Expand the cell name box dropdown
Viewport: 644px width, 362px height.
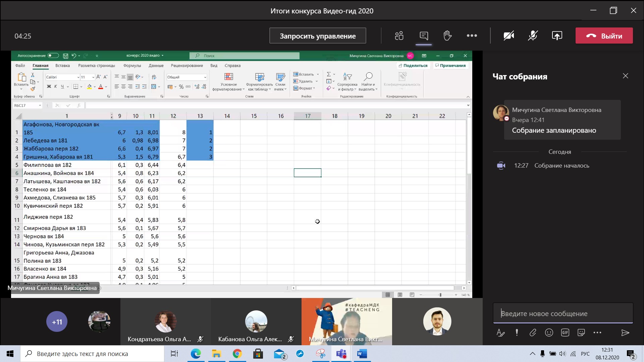[x=40, y=106]
